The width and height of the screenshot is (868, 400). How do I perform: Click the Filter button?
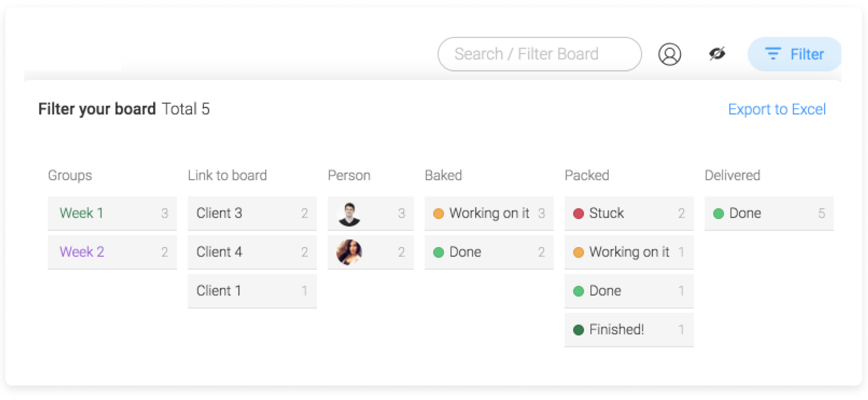pos(794,54)
